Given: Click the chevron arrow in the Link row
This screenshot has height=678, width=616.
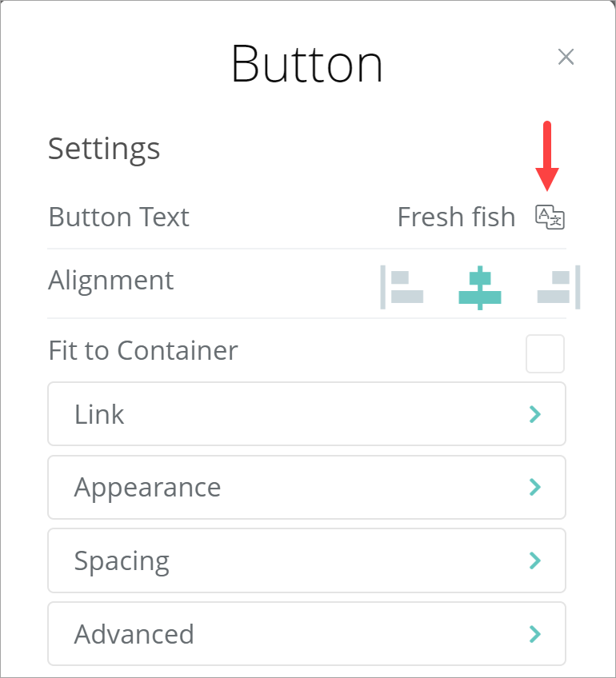Looking at the screenshot, I should coord(535,414).
